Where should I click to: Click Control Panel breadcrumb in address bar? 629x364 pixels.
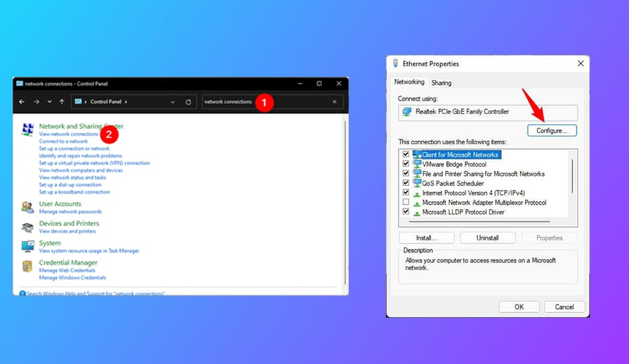click(106, 102)
